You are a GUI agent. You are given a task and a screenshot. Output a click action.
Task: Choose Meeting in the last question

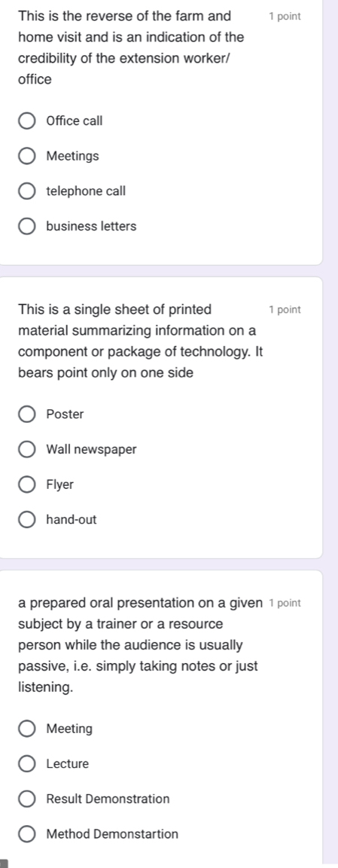pos(26,729)
